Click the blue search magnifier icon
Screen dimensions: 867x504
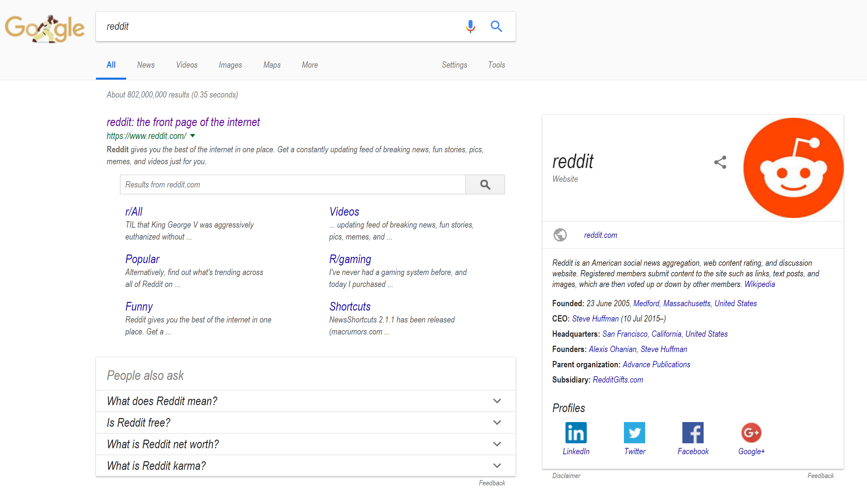click(x=496, y=26)
